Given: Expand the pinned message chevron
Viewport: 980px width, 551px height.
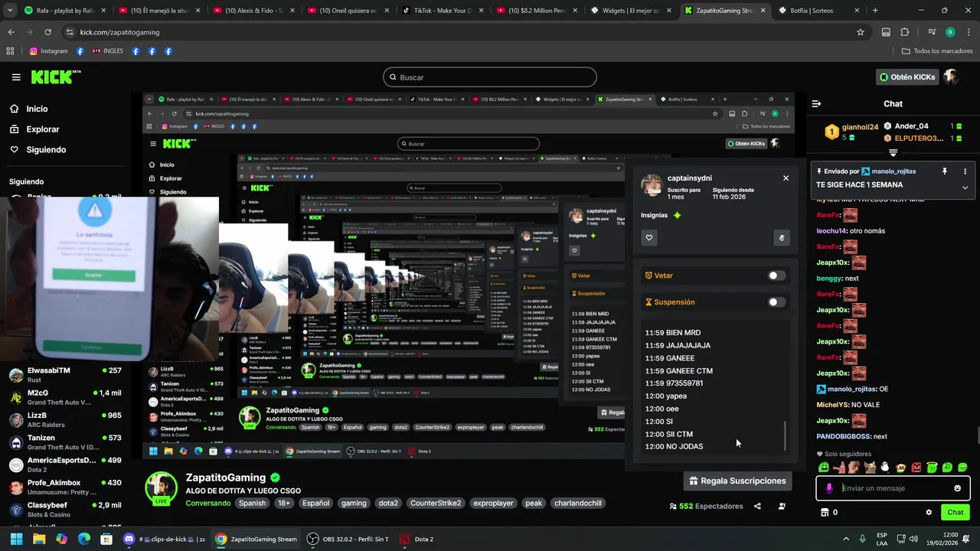Looking at the screenshot, I should [x=965, y=187].
